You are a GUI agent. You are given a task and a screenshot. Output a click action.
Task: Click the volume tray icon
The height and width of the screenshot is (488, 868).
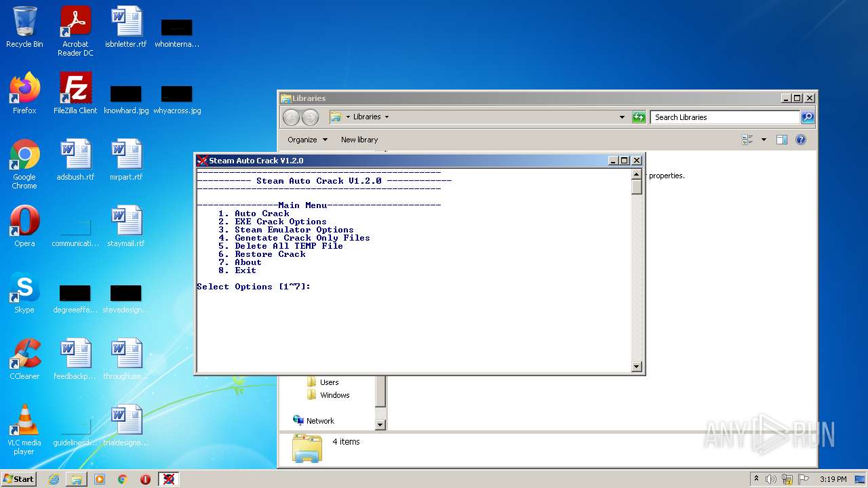pos(771,479)
